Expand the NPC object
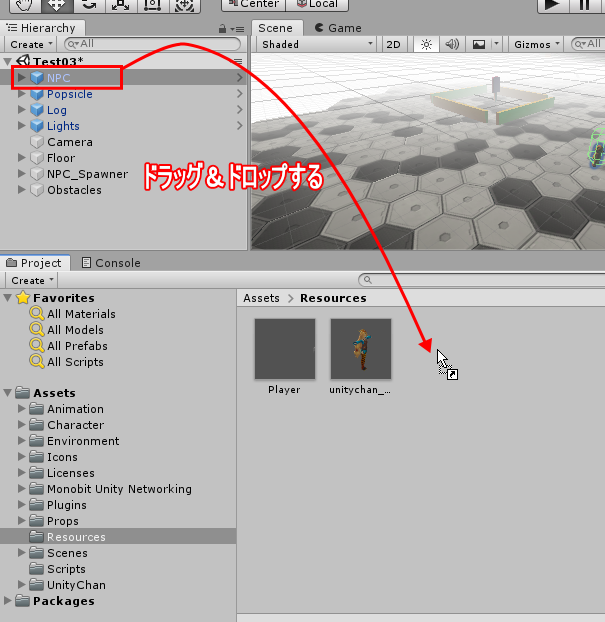605x622 pixels. (22, 77)
